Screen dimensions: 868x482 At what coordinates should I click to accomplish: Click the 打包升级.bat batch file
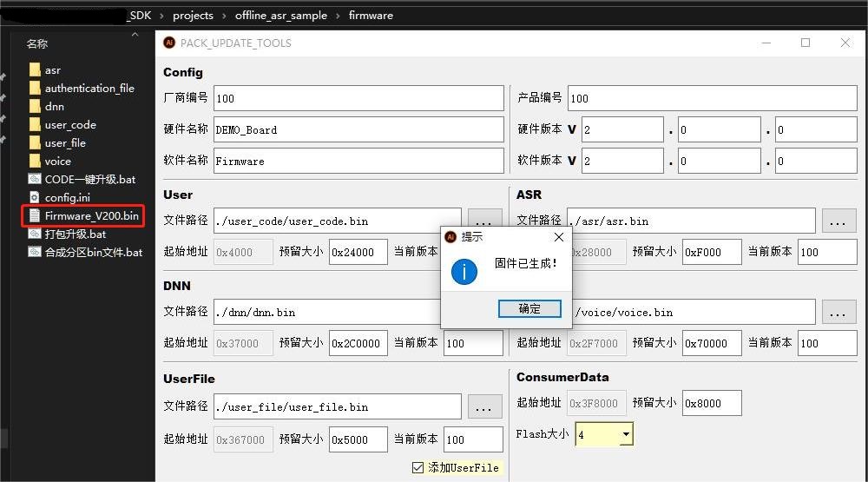click(75, 234)
